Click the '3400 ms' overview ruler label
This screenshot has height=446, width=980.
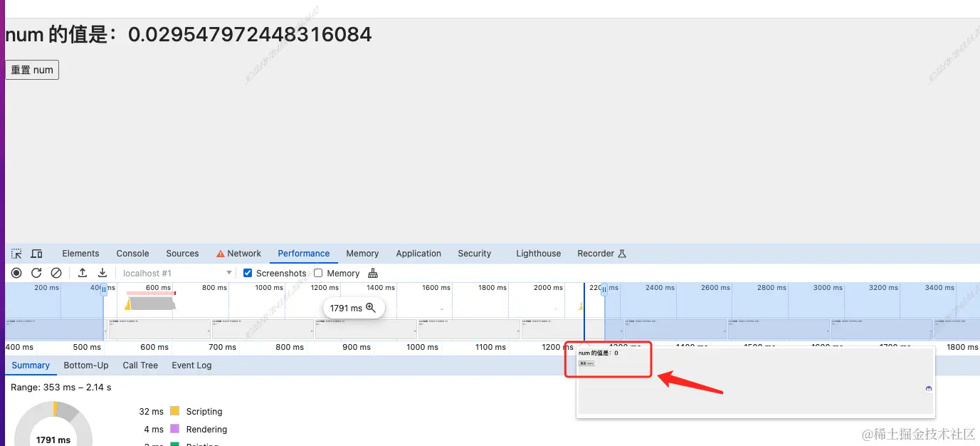point(939,288)
